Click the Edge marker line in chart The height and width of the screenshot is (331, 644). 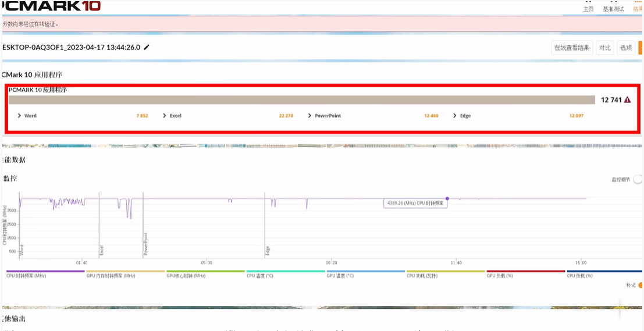tap(265, 225)
